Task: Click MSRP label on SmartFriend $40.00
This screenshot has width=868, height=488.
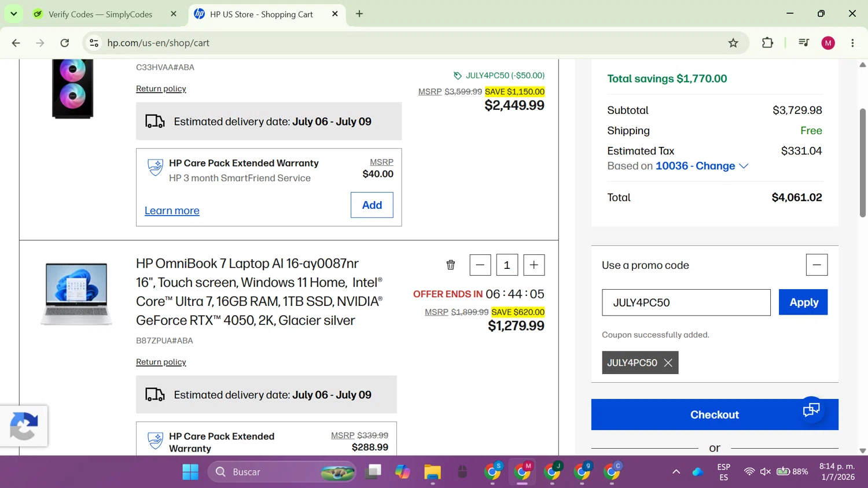Action: tap(381, 162)
